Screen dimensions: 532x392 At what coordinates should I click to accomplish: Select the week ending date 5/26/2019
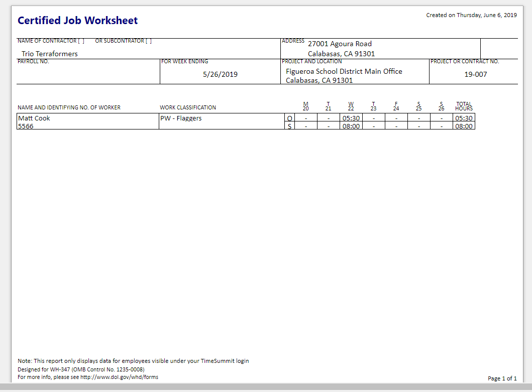(x=220, y=74)
